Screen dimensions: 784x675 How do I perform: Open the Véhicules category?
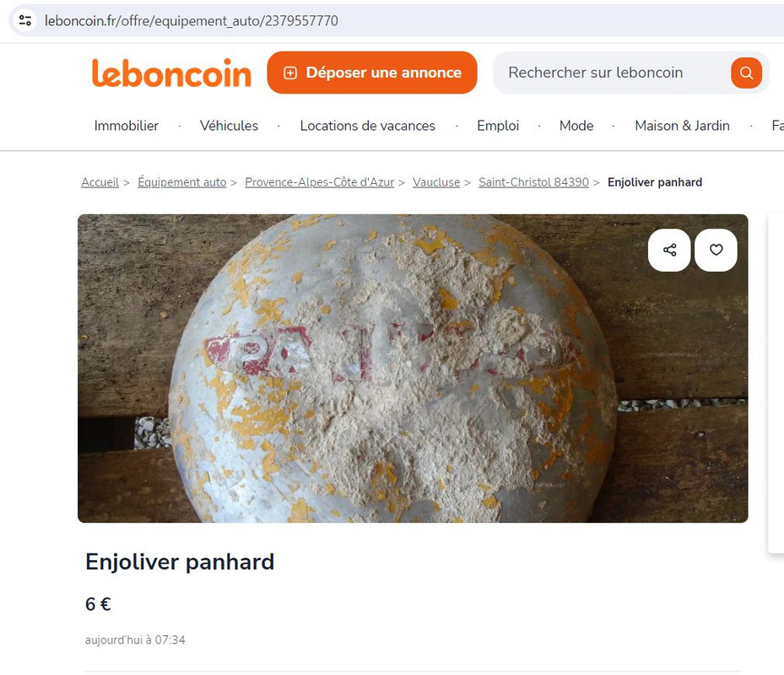[229, 126]
